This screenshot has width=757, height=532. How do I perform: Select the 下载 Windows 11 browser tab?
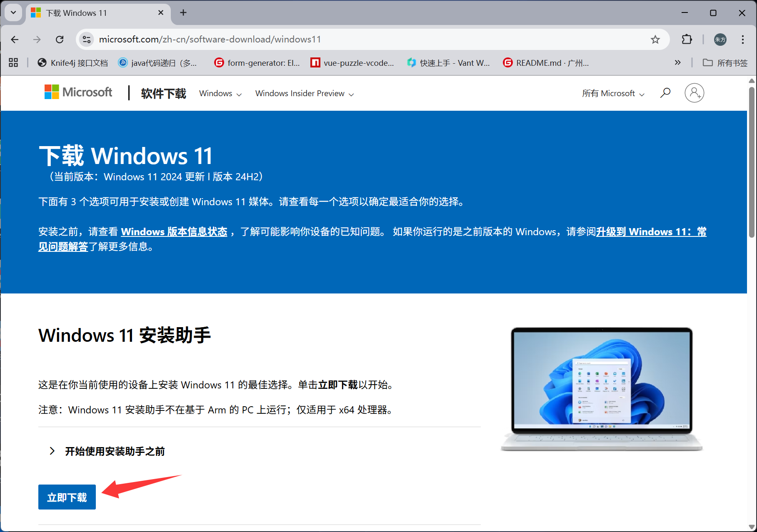click(98, 13)
